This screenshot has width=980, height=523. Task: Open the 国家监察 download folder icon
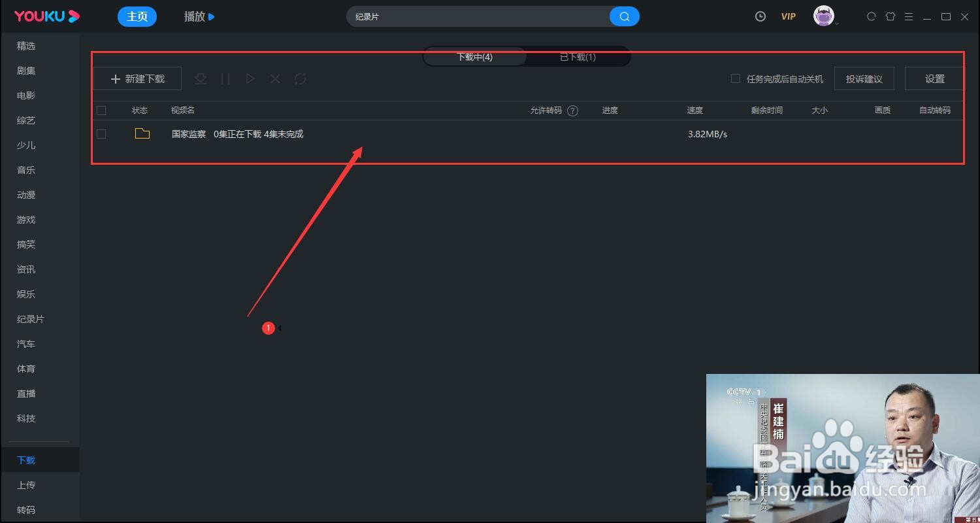[142, 133]
